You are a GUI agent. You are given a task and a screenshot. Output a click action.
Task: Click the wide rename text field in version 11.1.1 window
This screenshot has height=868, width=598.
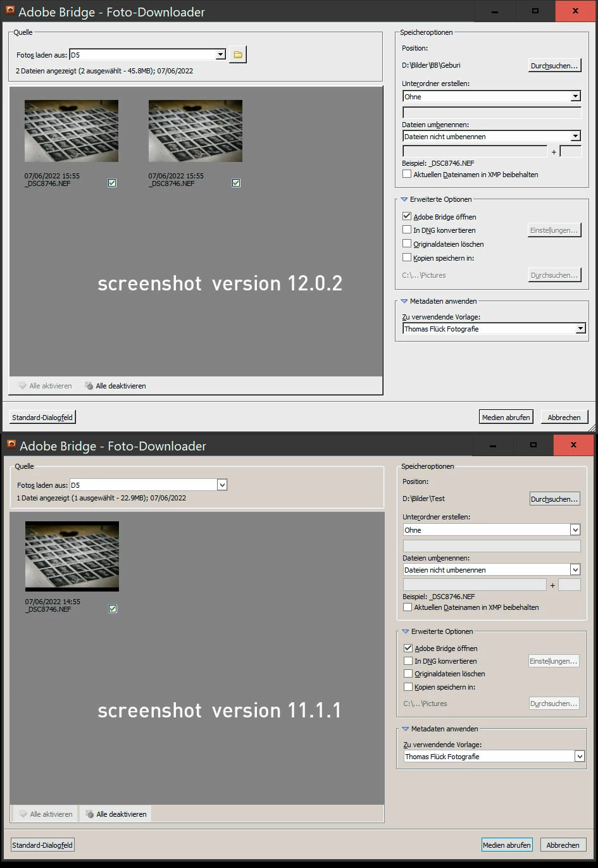(475, 585)
